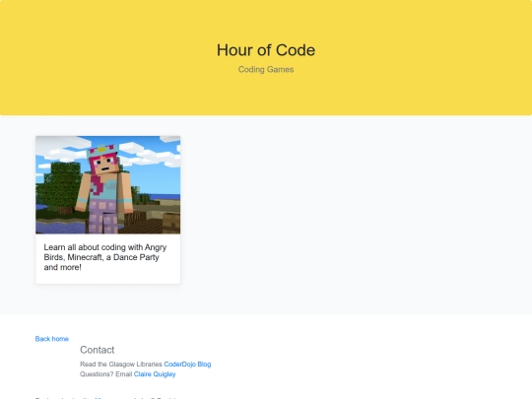The width and height of the screenshot is (532, 399).
Task: Click the 'Questions? Email' text
Action: [x=106, y=374]
